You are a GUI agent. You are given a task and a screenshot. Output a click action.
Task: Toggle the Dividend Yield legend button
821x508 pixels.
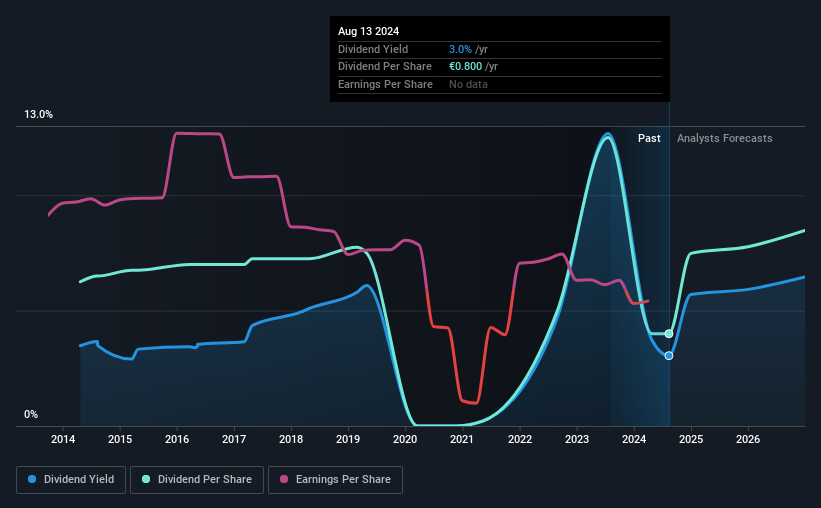[x=71, y=480]
